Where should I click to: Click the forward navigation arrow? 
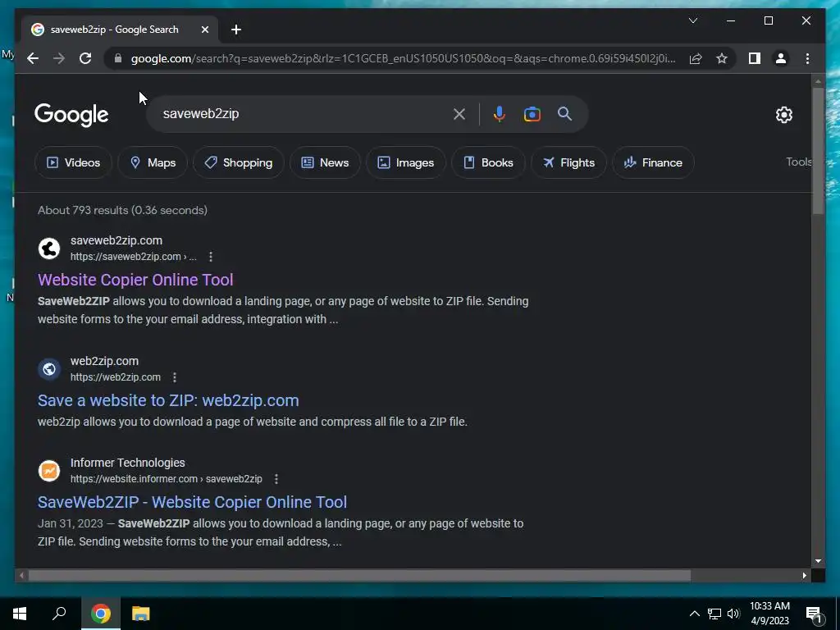tap(59, 58)
